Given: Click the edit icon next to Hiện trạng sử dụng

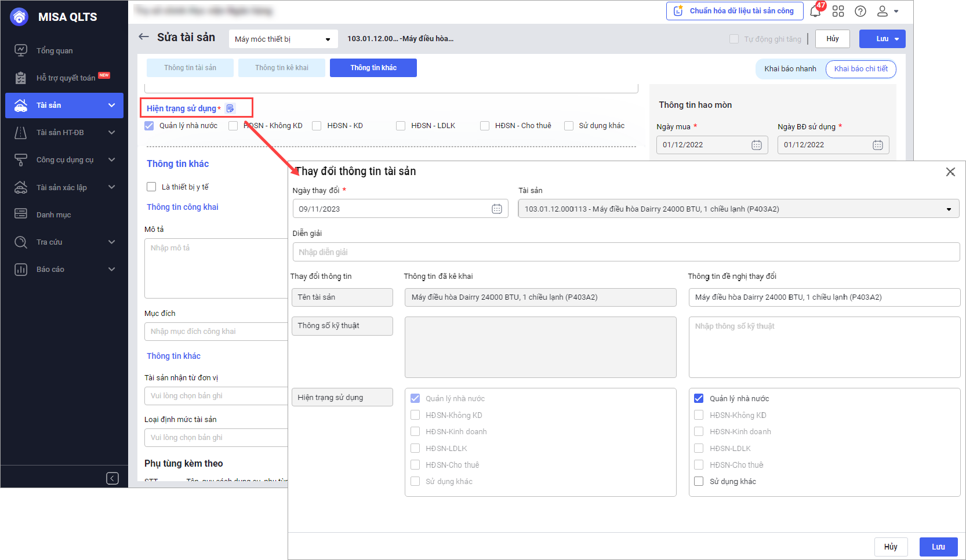Looking at the screenshot, I should (x=230, y=108).
